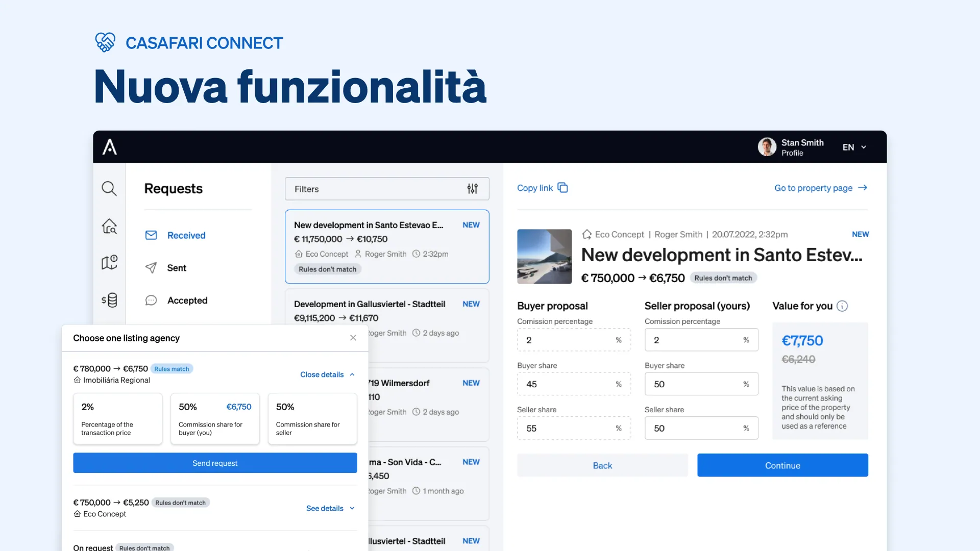Click the CASAFARI CONNECT handshake heart logo

(x=105, y=42)
